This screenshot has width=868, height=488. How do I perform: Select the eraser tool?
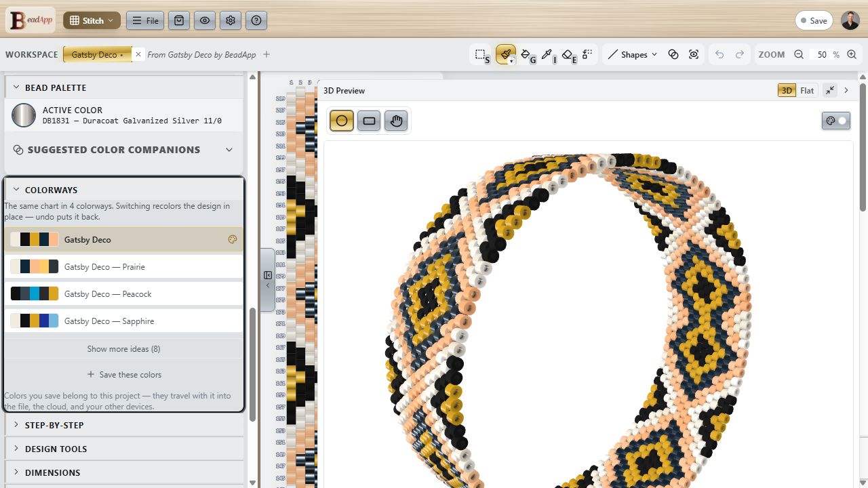(569, 55)
